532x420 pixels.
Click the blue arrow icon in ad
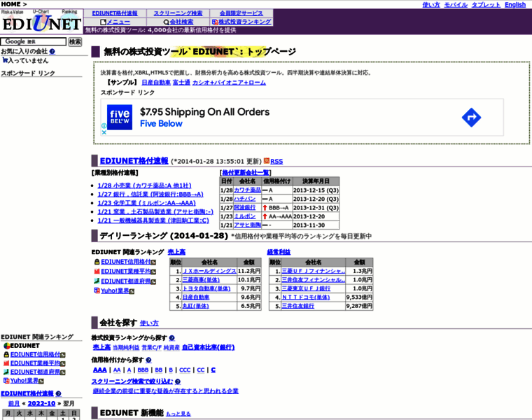(471, 118)
